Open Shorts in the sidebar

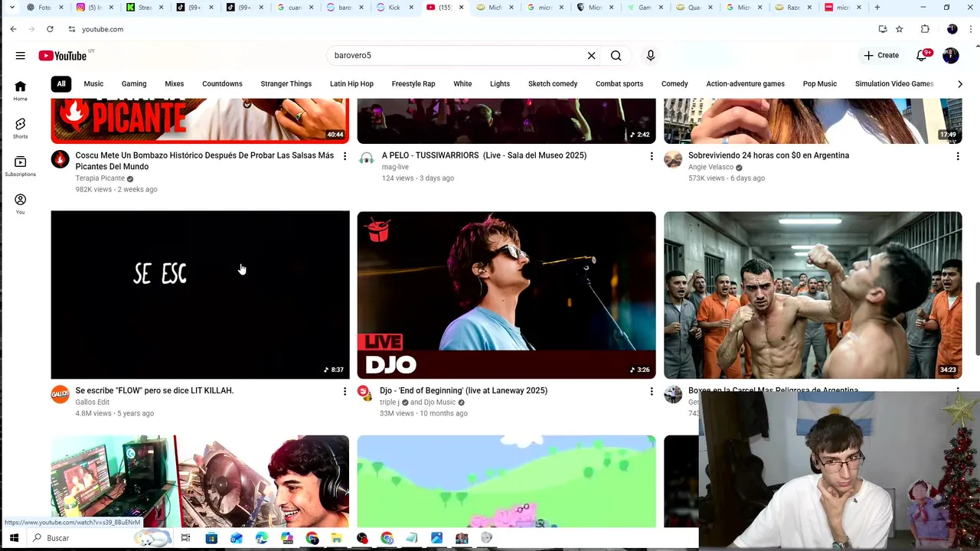pos(20,128)
